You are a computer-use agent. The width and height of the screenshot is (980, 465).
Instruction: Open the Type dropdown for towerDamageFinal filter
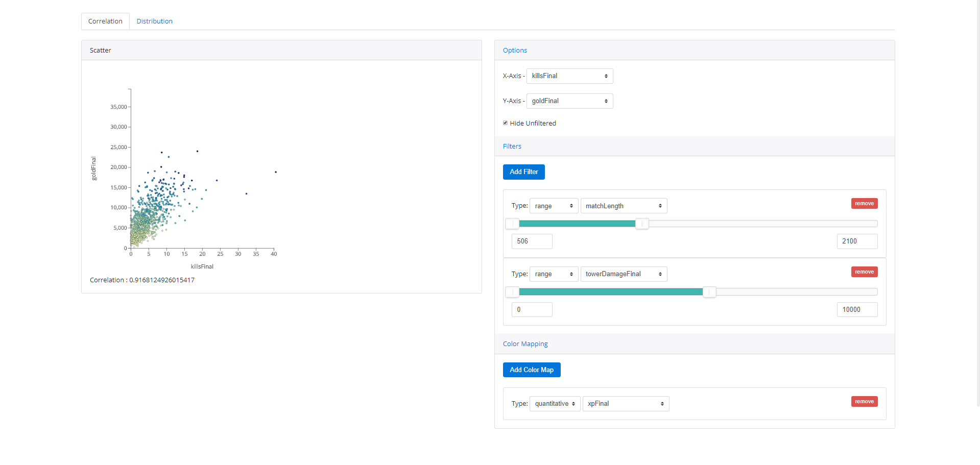coord(554,274)
